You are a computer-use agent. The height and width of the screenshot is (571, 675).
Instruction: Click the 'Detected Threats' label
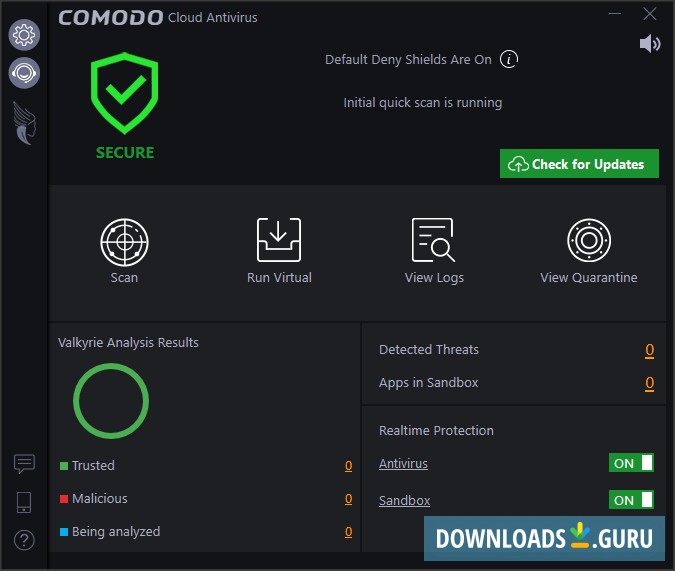(x=429, y=350)
